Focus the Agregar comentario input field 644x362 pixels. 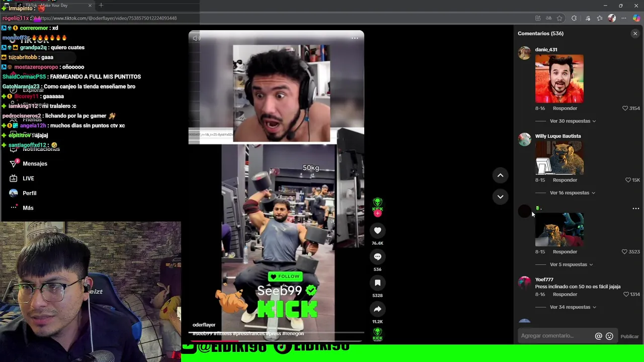[555, 336]
